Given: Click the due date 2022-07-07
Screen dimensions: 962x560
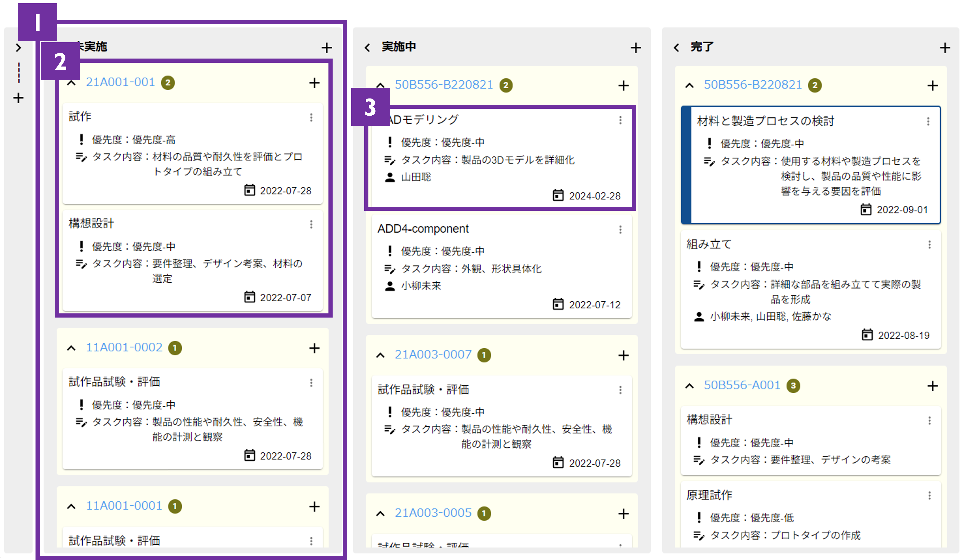Looking at the screenshot, I should [x=286, y=297].
